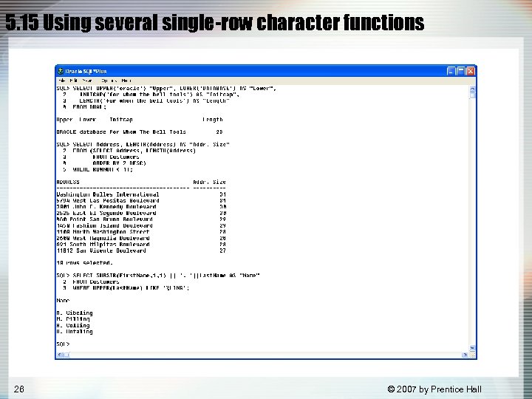The height and width of the screenshot is (399, 532).
Task: Click the John F. Kennedy Boulevard row
Action: coord(141,207)
